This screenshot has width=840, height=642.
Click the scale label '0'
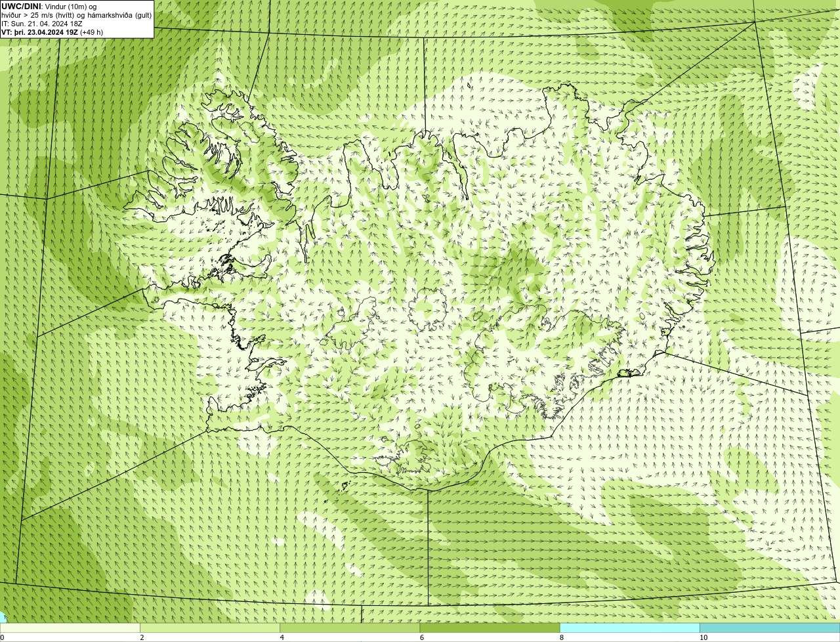pyautogui.click(x=3, y=637)
